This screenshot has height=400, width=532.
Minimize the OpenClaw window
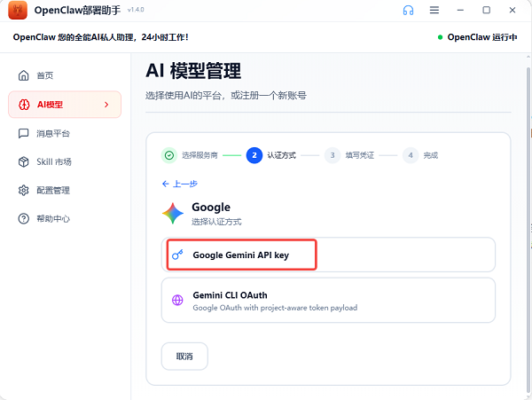(460, 10)
